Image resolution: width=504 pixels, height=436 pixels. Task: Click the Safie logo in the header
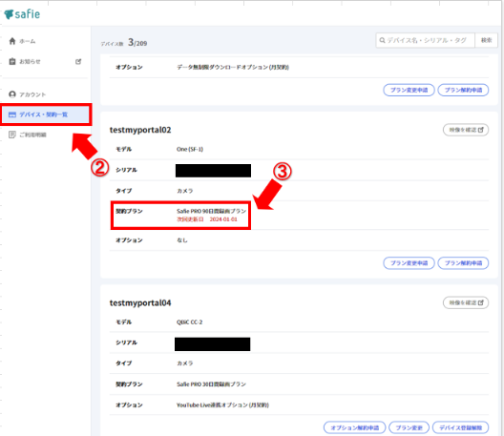22,14
